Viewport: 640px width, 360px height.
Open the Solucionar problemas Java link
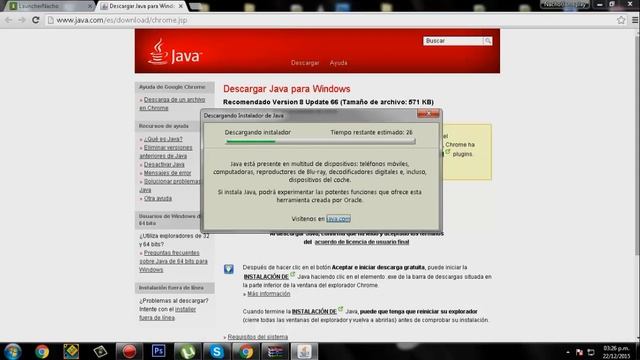tap(170, 186)
